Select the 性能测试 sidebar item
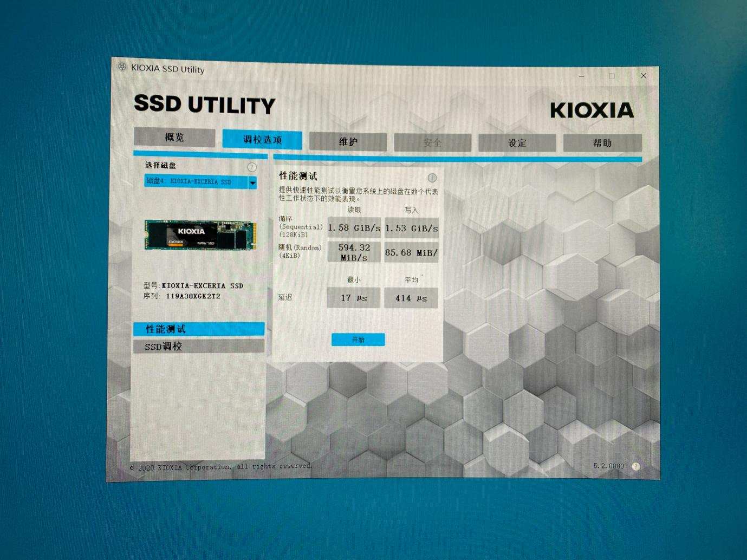Image resolution: width=747 pixels, height=560 pixels. (x=199, y=329)
